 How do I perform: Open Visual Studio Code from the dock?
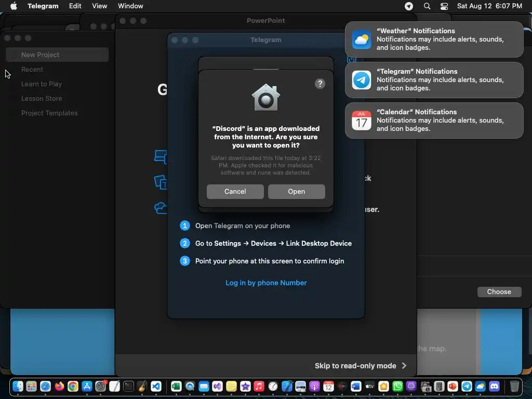tap(156, 386)
